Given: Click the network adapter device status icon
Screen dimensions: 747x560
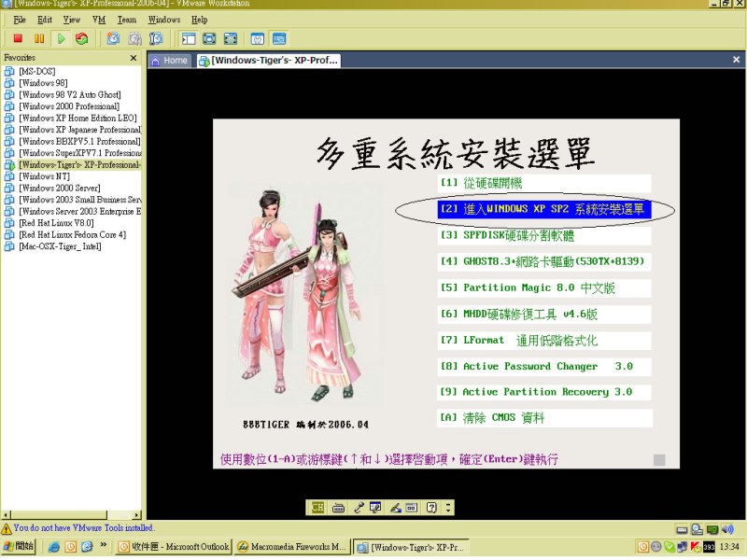Looking at the screenshot, I should 712,529.
